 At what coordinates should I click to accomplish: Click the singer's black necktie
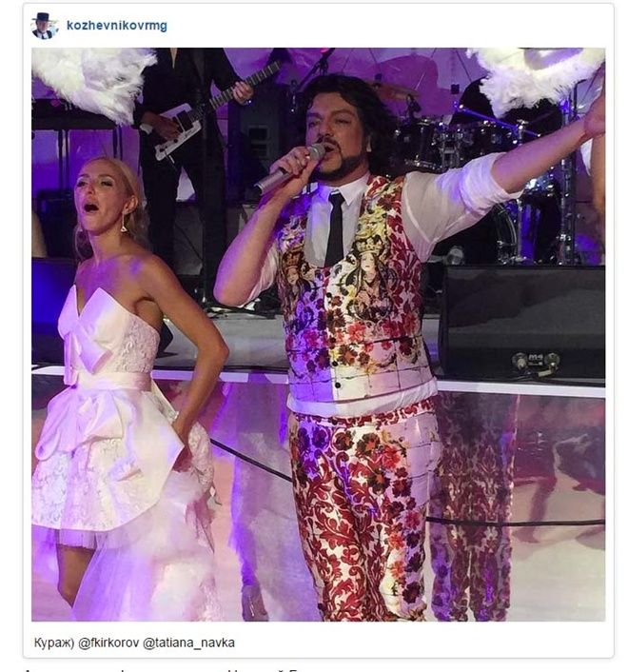point(335,228)
